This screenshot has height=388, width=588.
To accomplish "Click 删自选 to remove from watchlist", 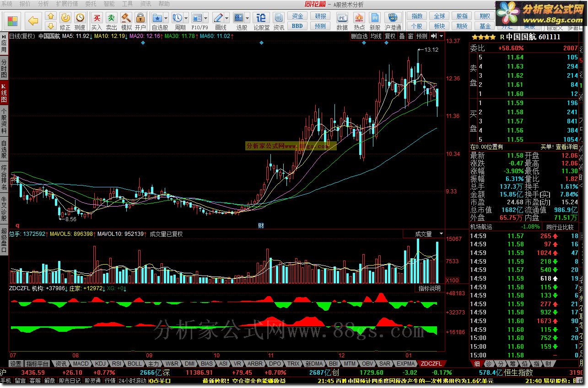I will [x=359, y=36].
